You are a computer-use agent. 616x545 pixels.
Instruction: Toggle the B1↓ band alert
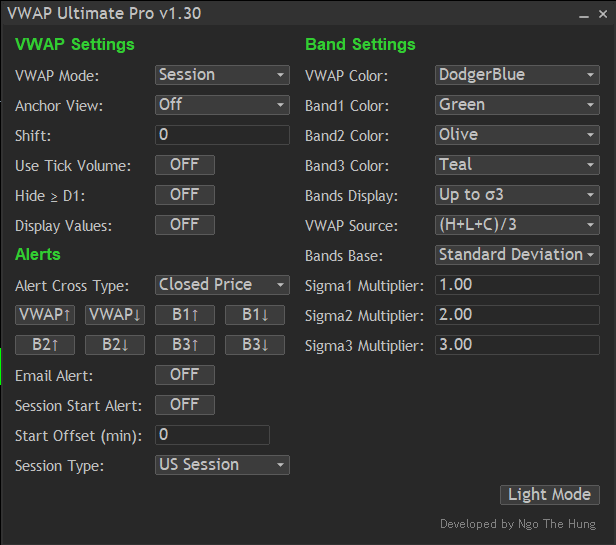pos(255,315)
